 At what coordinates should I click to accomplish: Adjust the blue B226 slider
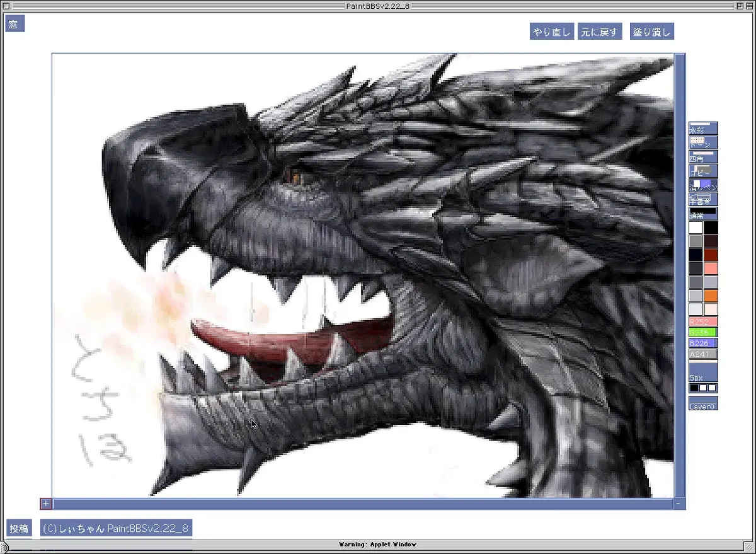tap(703, 343)
